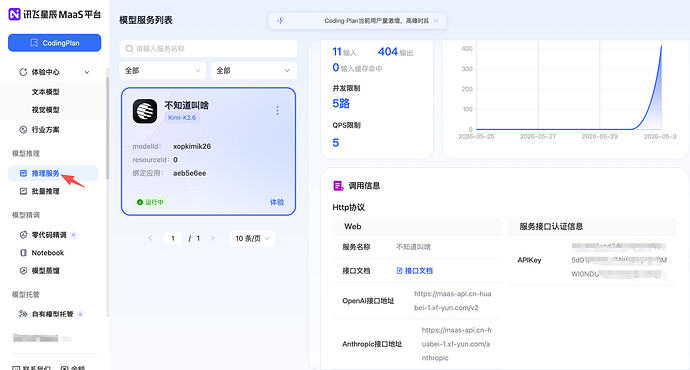Click the 服务名称 value 不知道叫啥
This screenshot has width=690, height=370.
pyautogui.click(x=413, y=247)
